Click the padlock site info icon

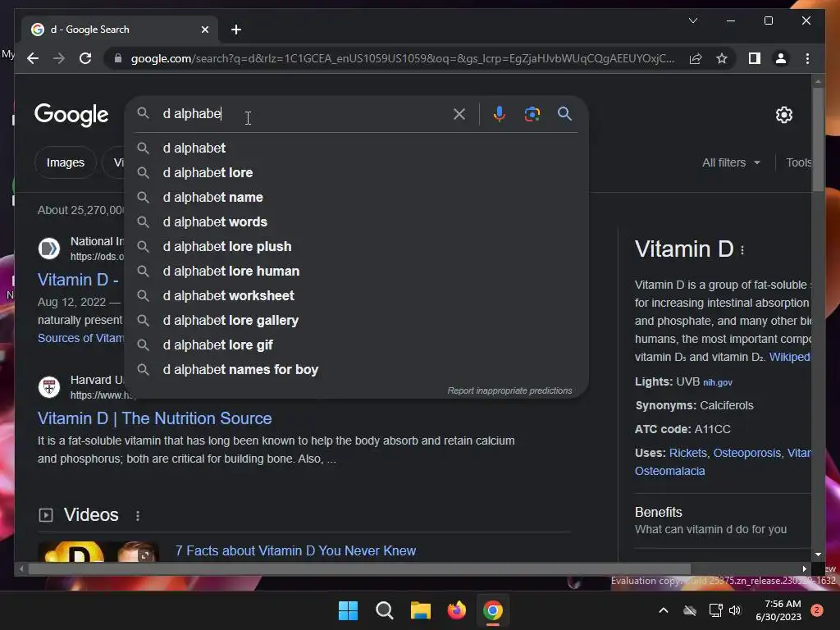[118, 58]
